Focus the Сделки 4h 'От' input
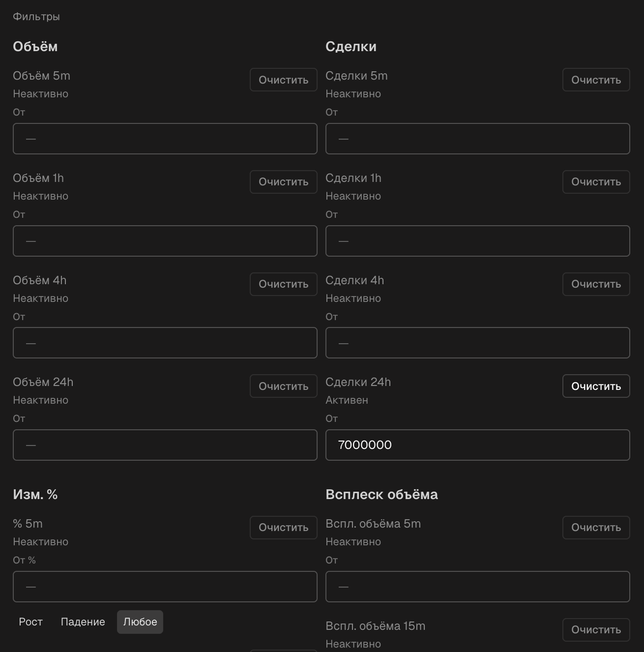 [478, 343]
